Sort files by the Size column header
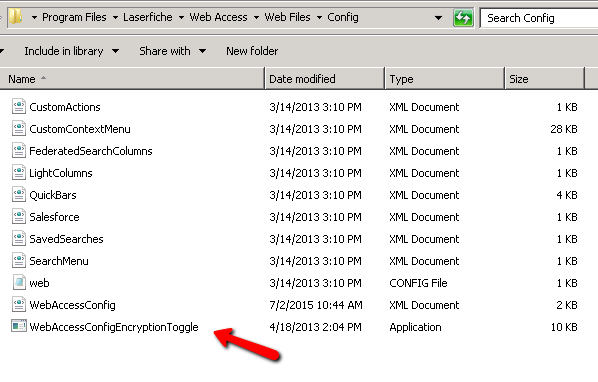This screenshot has width=598, height=382. click(544, 79)
